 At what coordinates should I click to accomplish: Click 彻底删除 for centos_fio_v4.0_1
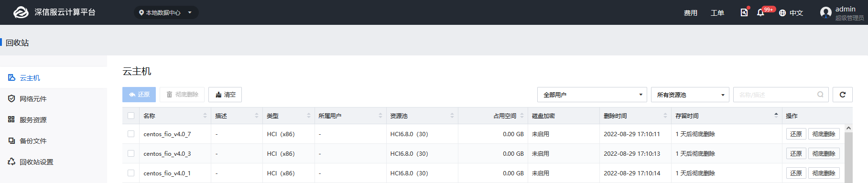point(824,173)
